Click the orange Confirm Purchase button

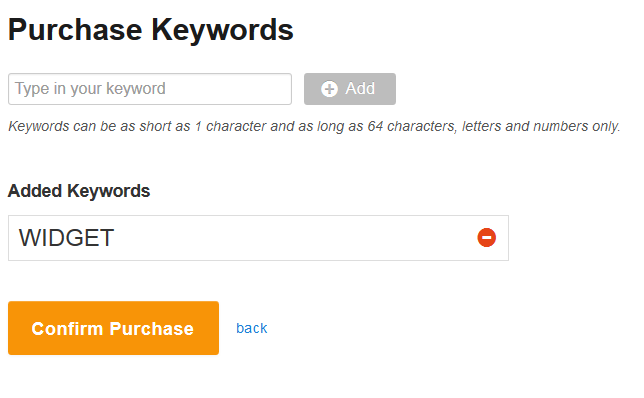pyautogui.click(x=113, y=328)
